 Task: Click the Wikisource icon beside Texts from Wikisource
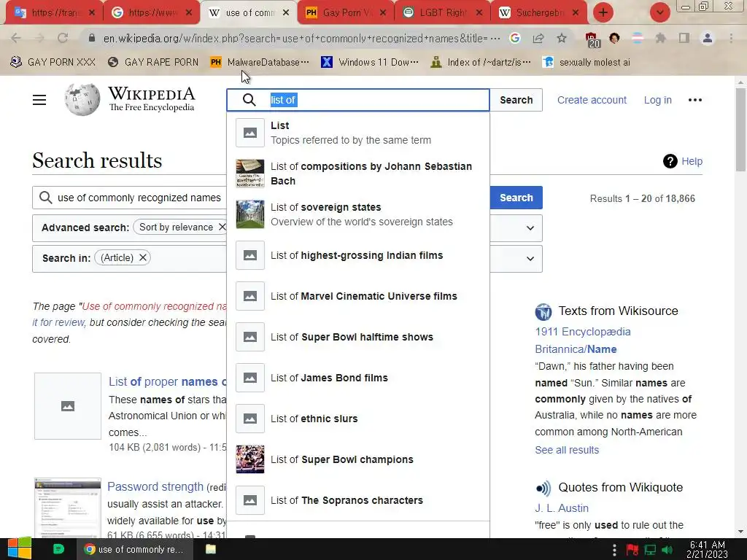point(543,312)
